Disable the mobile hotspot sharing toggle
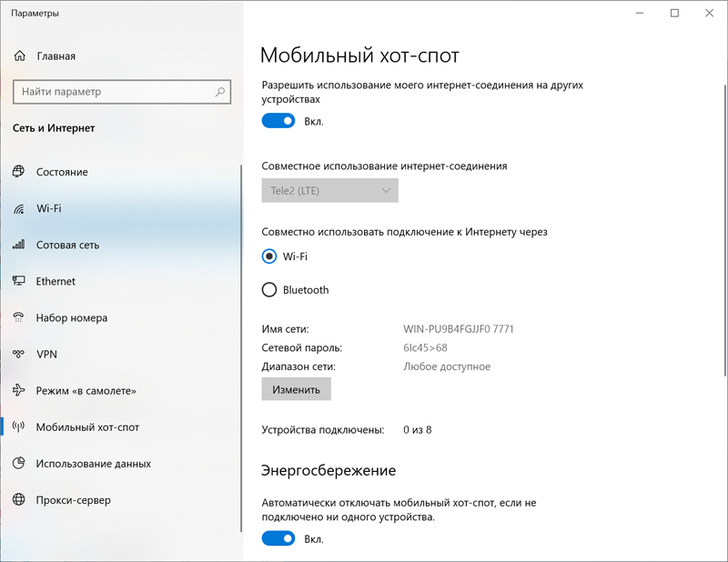 (x=278, y=121)
